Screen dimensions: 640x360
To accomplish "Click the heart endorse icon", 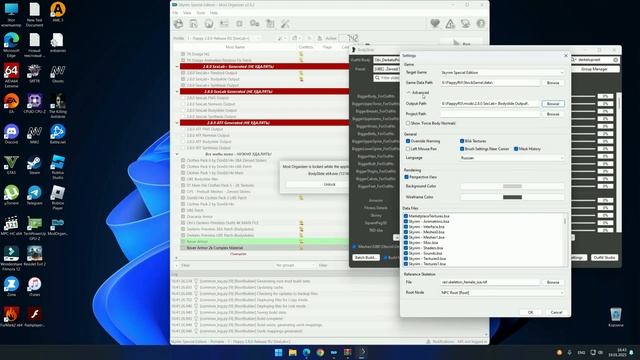I will 435,24.
